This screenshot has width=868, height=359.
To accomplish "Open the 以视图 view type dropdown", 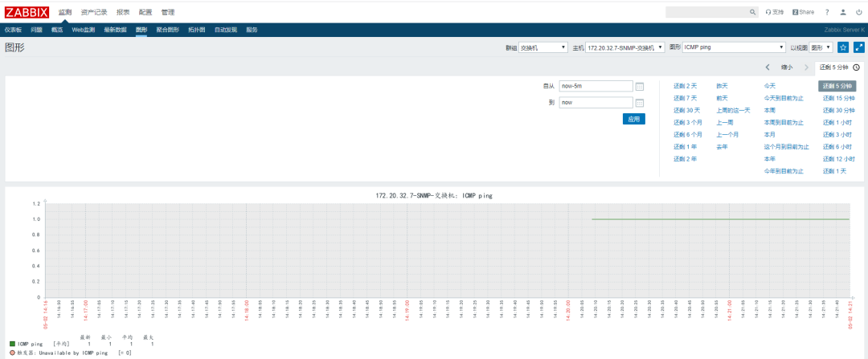I will (x=821, y=47).
